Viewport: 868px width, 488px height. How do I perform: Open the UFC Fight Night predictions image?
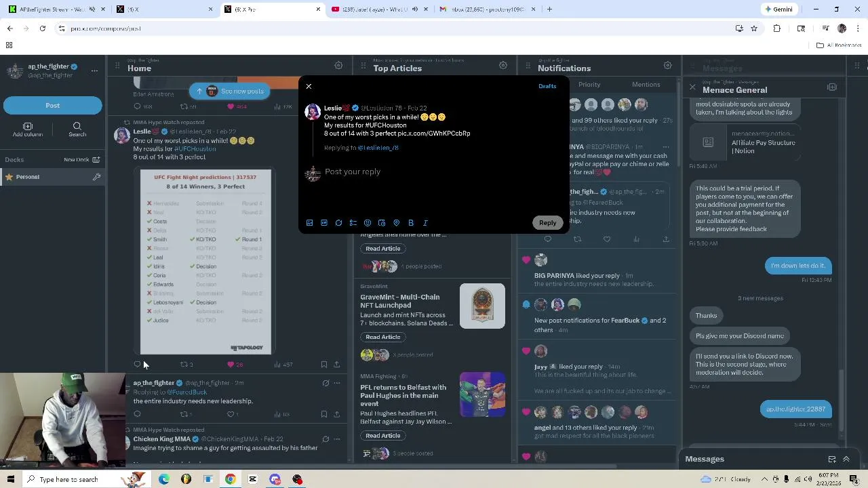point(205,262)
